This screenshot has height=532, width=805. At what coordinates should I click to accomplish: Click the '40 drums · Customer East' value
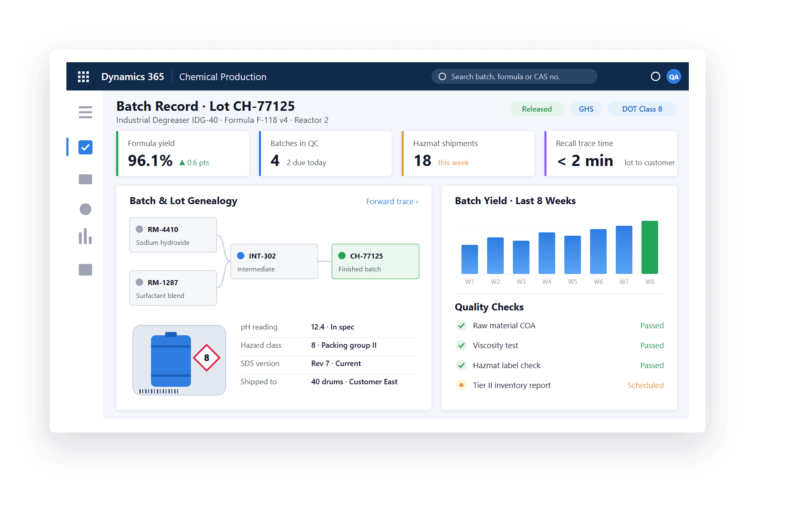tap(354, 382)
